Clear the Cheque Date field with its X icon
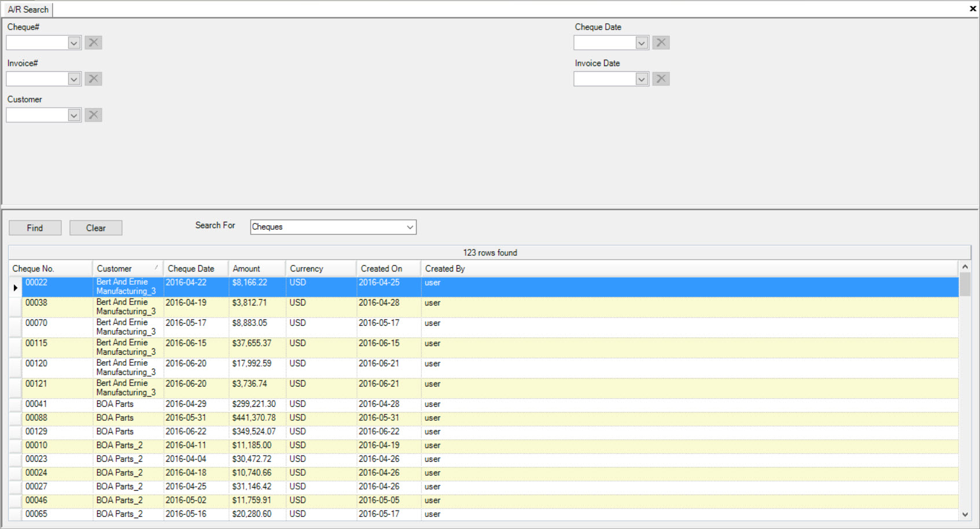This screenshot has height=529, width=980. (x=661, y=43)
